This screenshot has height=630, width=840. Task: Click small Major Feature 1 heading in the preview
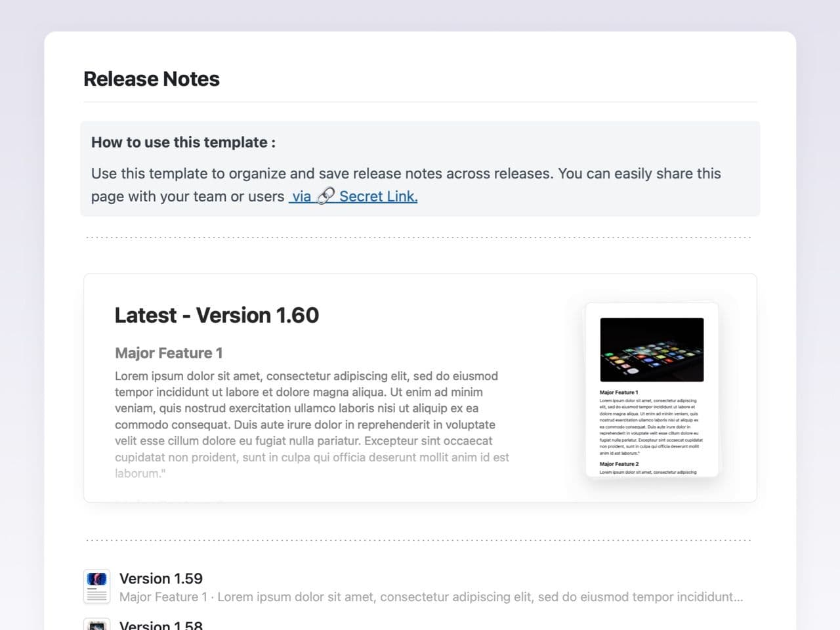pos(619,392)
